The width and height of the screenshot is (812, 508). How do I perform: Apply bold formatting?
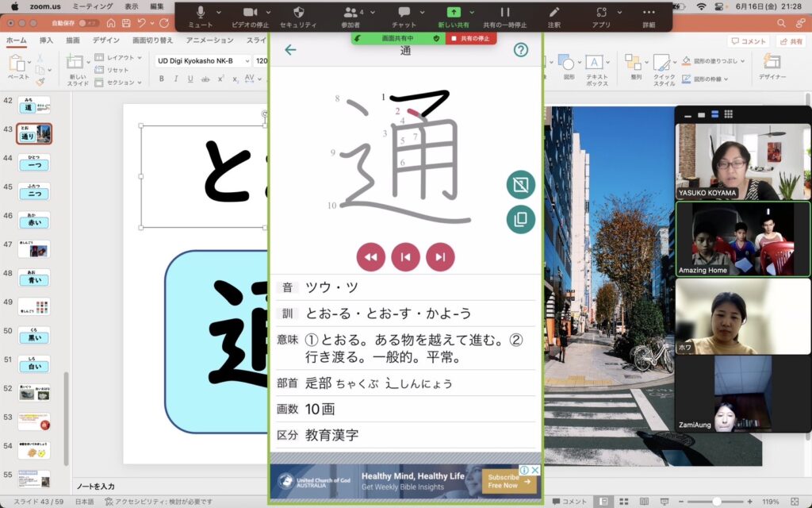click(162, 79)
